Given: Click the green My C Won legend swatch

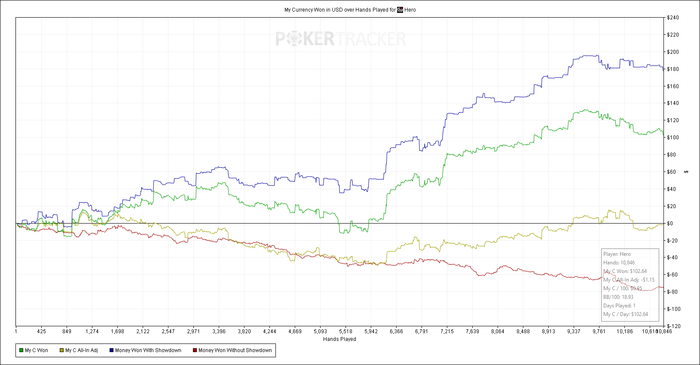Looking at the screenshot, I should pos(21,351).
